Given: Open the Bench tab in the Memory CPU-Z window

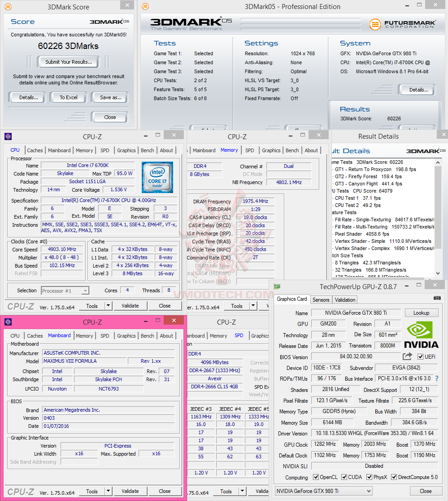Looking at the screenshot, I should point(292,150).
